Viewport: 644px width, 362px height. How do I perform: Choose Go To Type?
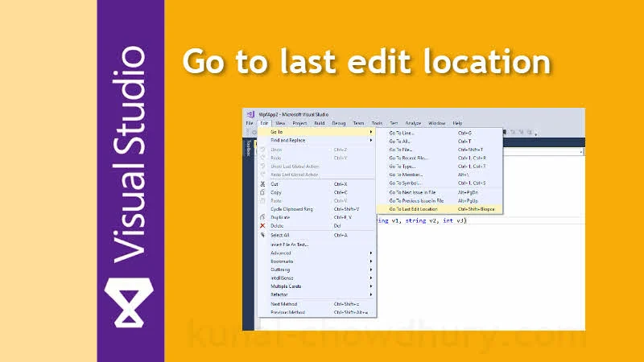(439, 167)
